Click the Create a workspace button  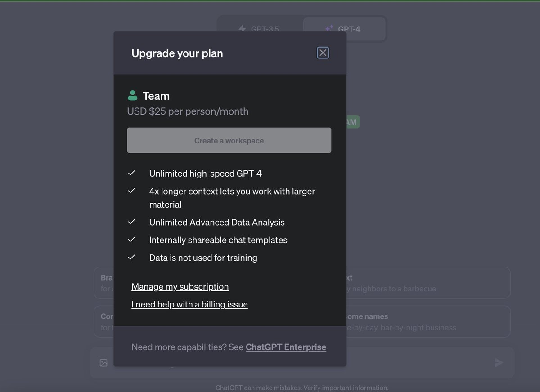229,140
